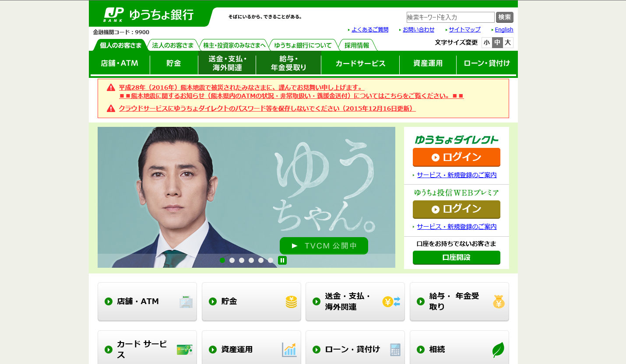Click the warning icon beside the クラウドサービス notice
The height and width of the screenshot is (364, 626).
click(x=111, y=108)
